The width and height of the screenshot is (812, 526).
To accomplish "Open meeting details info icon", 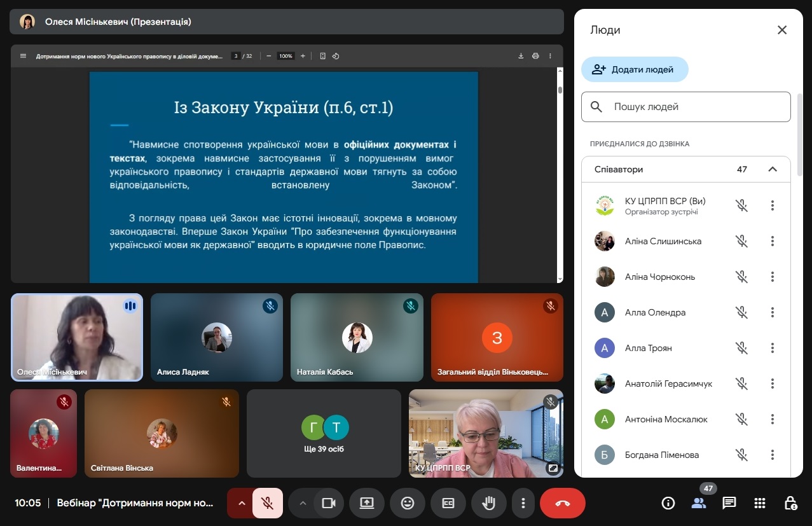I will click(668, 503).
